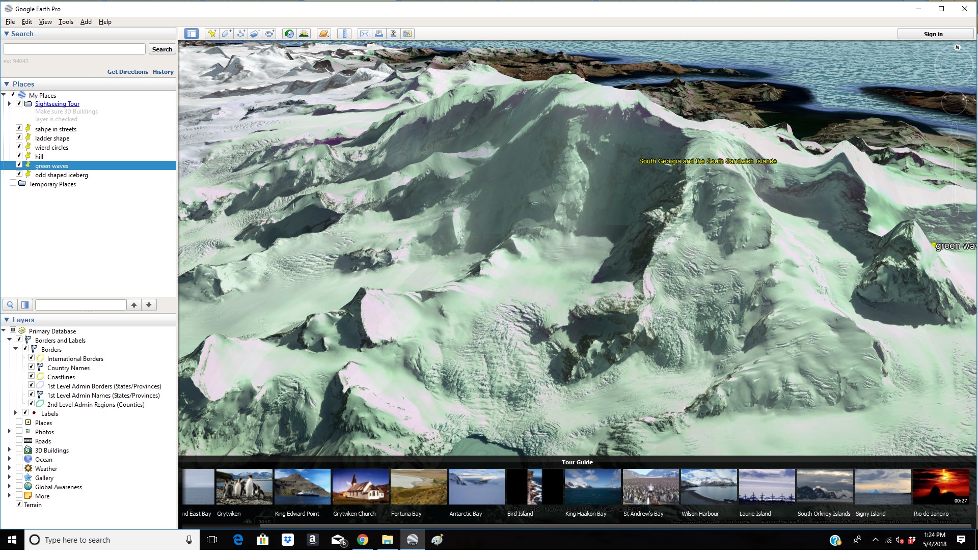The height and width of the screenshot is (560, 978).
Task: Toggle the sidebar with the Hide Sidebar icon
Action: pyautogui.click(x=192, y=34)
